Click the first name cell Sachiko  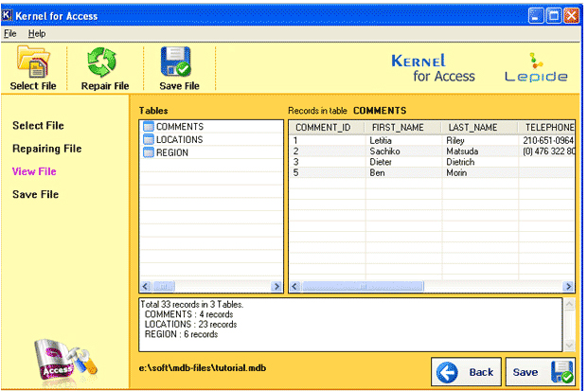(x=384, y=151)
